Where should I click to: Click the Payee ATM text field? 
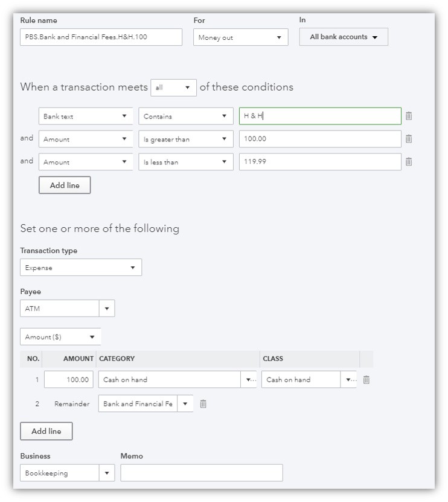click(x=60, y=308)
